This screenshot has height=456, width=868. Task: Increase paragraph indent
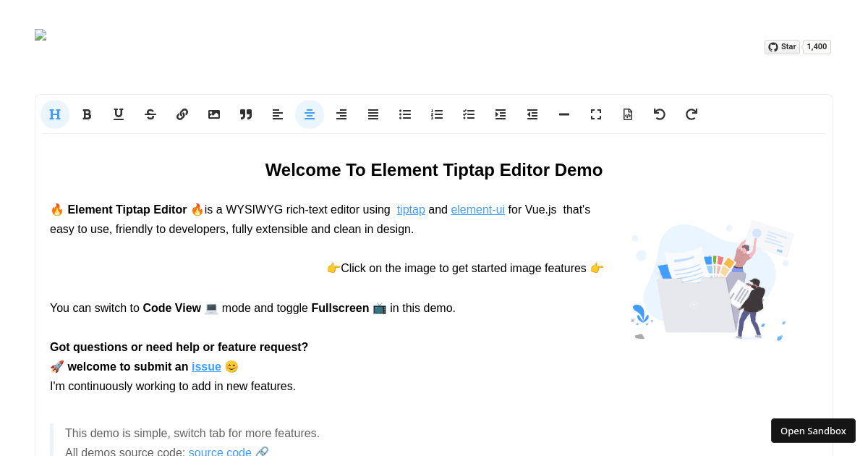pos(501,114)
